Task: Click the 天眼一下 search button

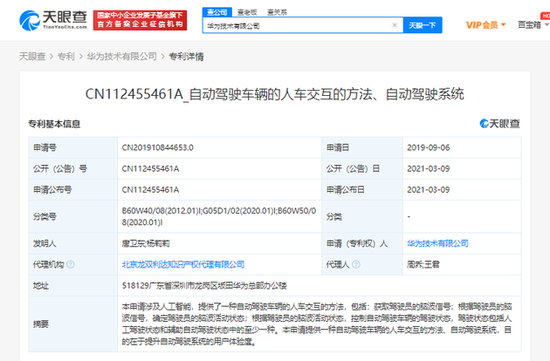Action: click(x=422, y=25)
